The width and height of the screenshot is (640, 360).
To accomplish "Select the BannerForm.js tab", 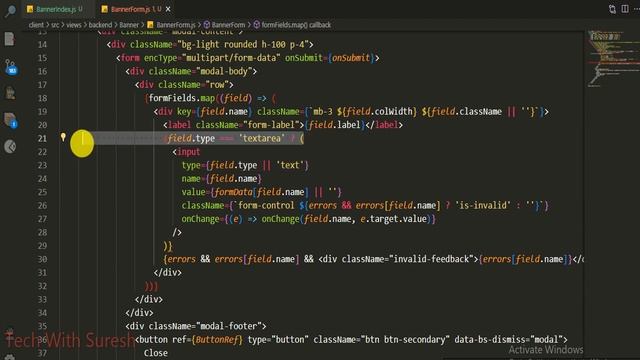I will coord(136,9).
